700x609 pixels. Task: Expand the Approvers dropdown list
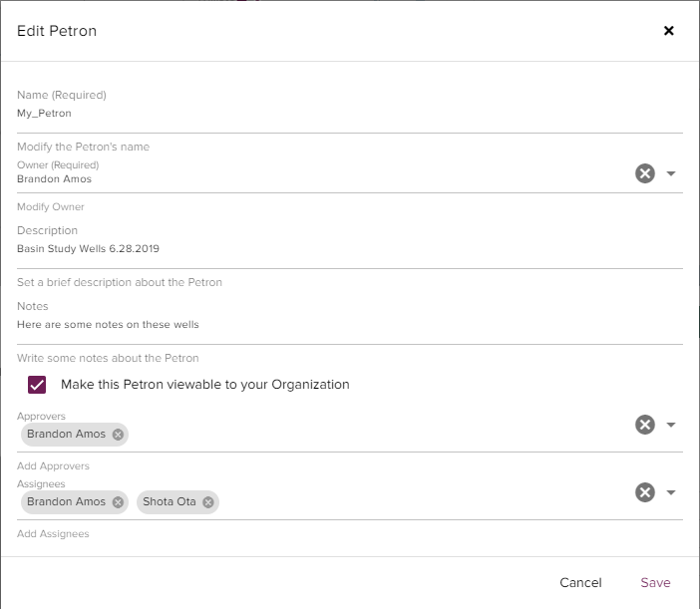click(x=671, y=425)
